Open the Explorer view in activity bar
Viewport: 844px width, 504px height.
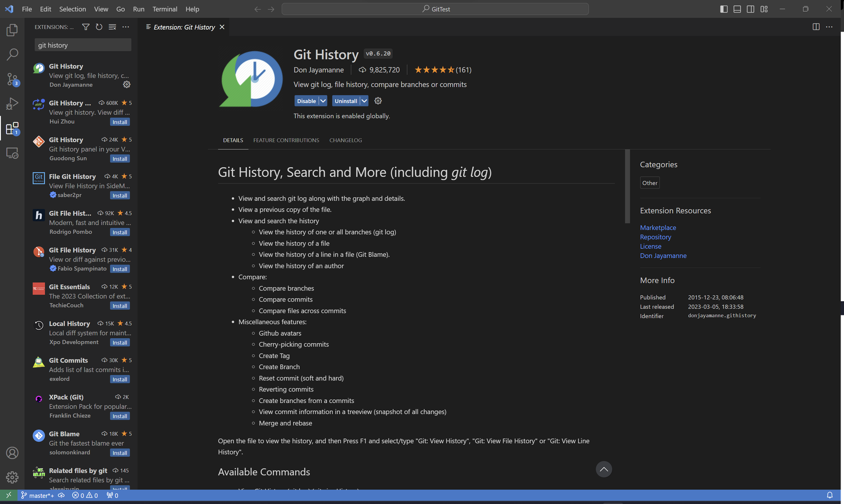pos(12,30)
